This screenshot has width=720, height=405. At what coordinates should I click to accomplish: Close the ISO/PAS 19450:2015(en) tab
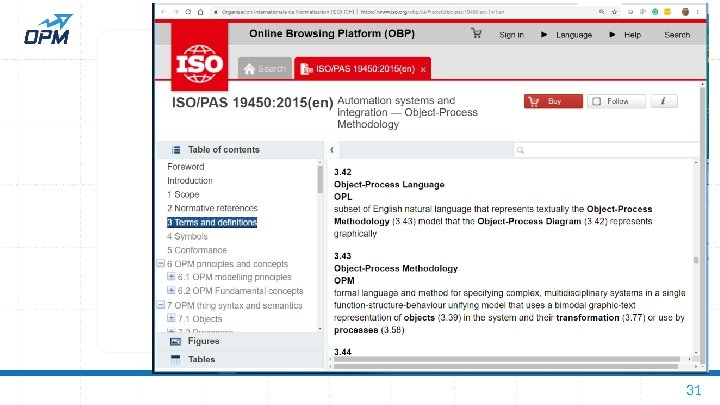(x=423, y=69)
